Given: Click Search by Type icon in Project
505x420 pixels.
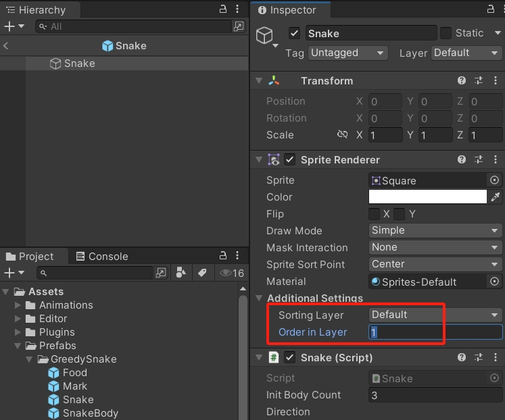Looking at the screenshot, I should click(x=181, y=273).
